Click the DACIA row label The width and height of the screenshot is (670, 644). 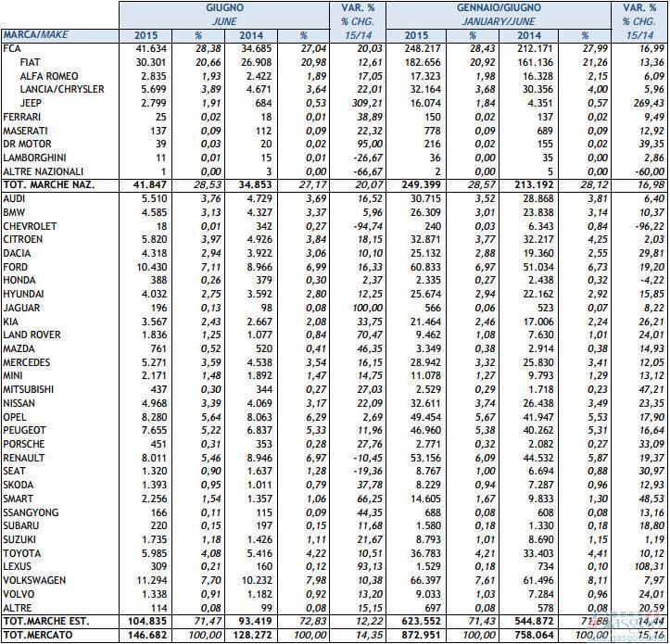pos(17,253)
